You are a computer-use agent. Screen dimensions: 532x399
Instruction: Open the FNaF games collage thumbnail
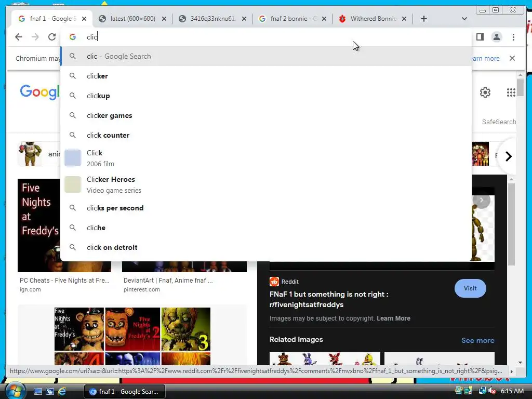(x=132, y=336)
